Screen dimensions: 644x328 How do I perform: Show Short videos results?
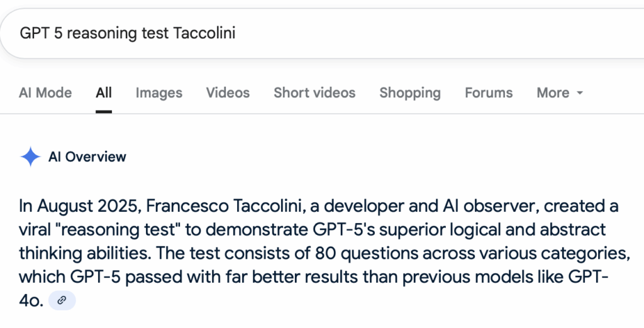point(314,93)
